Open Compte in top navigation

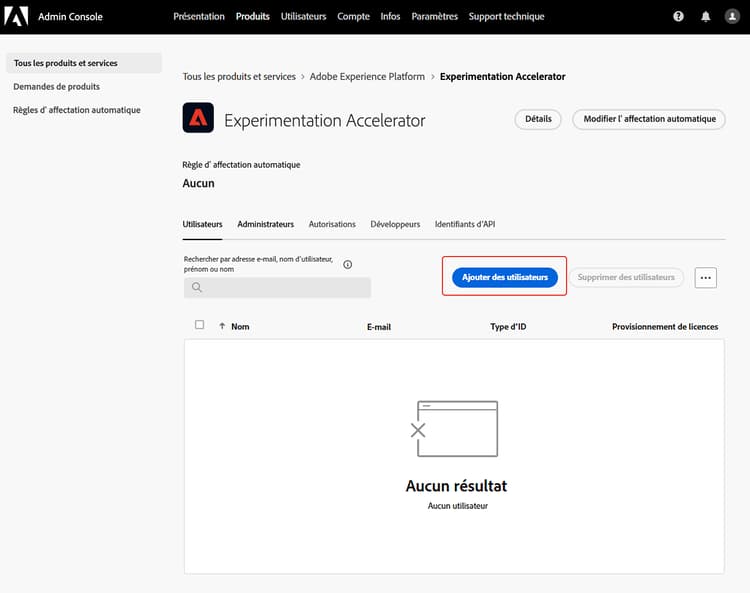[x=353, y=16]
